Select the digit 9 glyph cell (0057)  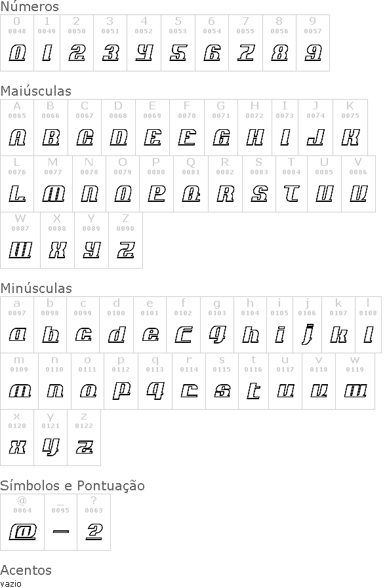coord(313,43)
